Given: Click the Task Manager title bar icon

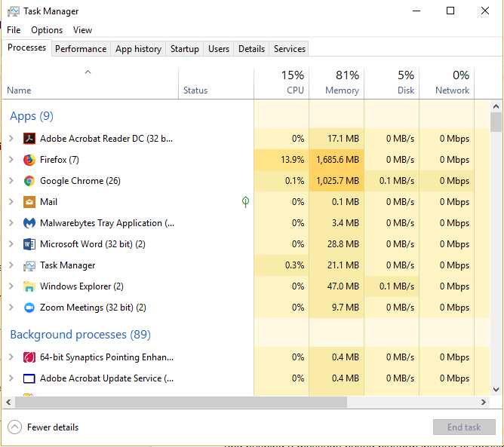Looking at the screenshot, I should [x=13, y=11].
